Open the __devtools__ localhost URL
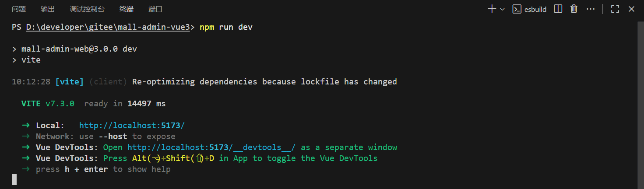The height and width of the screenshot is (189, 644). pos(211,147)
